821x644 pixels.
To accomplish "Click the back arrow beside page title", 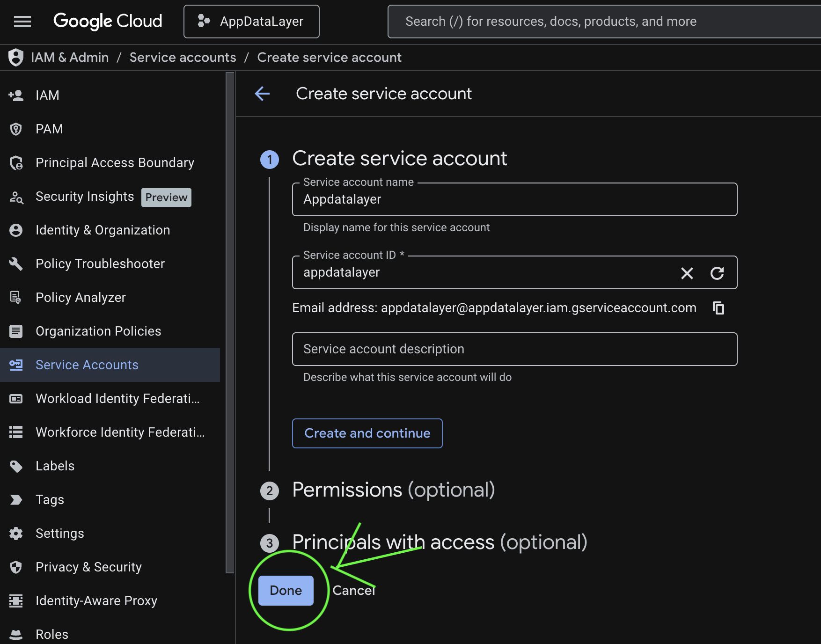I will [x=262, y=94].
